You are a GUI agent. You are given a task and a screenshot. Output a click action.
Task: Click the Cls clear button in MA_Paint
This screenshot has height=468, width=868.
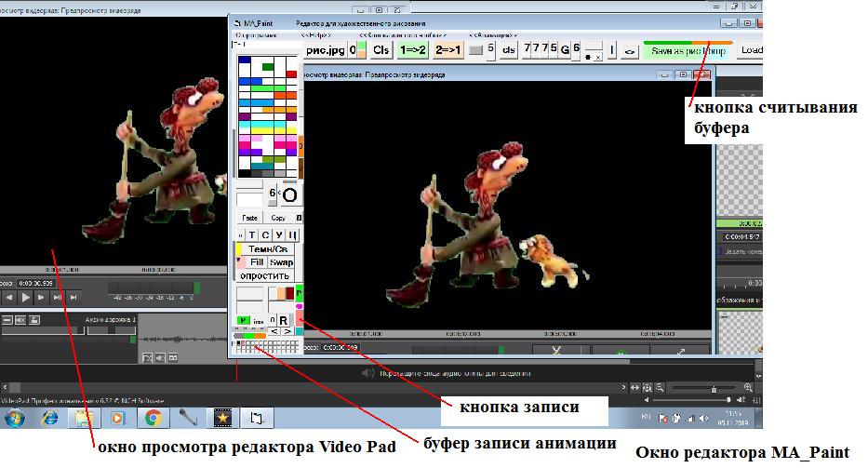click(x=381, y=50)
